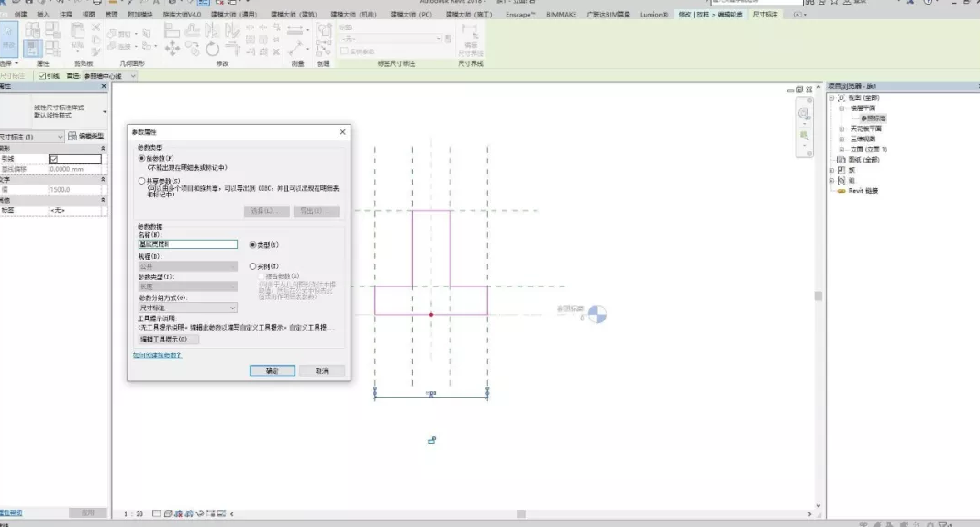Open the Properties help link

click(x=11, y=512)
